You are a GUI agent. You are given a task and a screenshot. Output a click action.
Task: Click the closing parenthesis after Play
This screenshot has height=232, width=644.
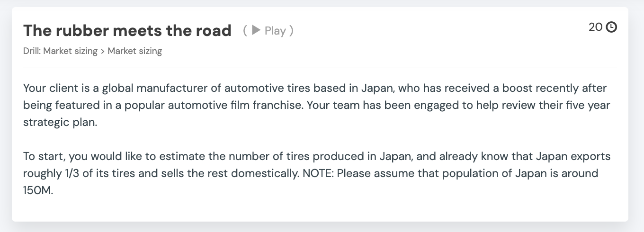[292, 31]
